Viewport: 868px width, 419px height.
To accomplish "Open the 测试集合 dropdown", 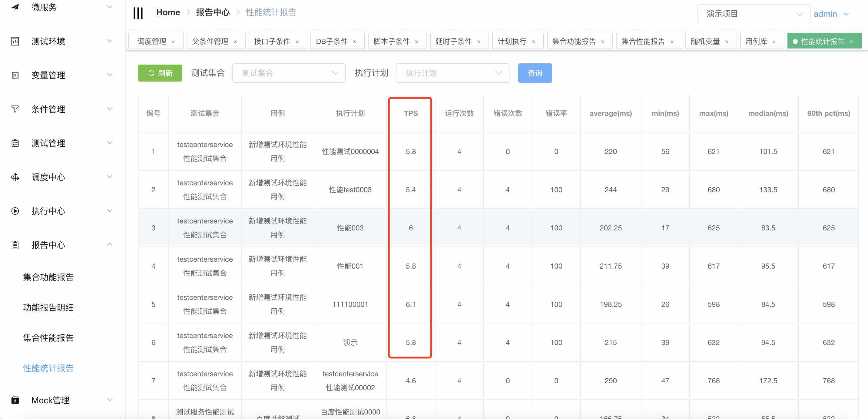I will [289, 73].
